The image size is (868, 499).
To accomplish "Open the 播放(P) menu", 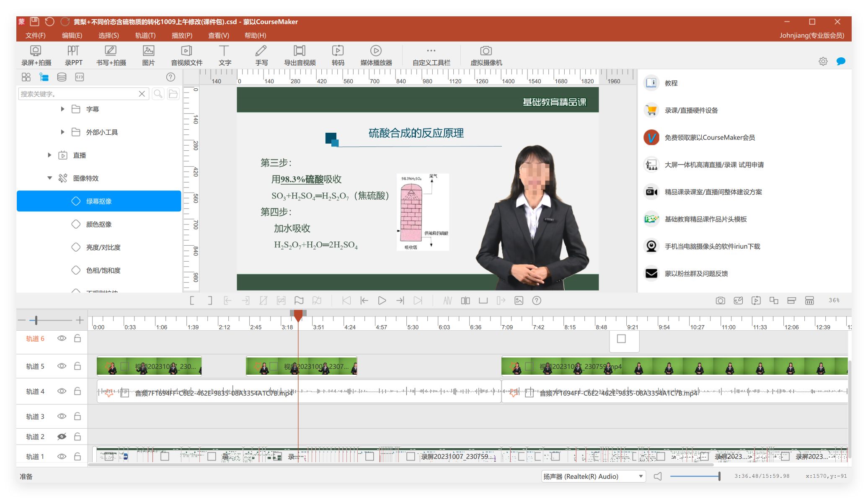I will pos(182,36).
